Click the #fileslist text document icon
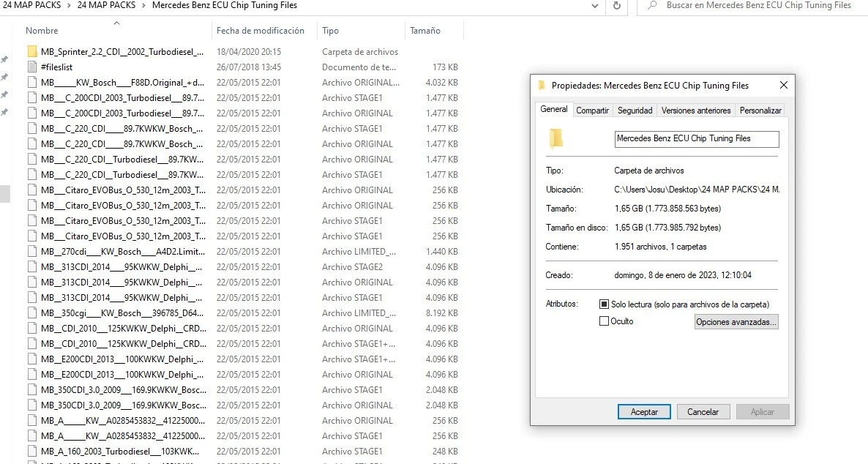The width and height of the screenshot is (868, 464). 32,67
